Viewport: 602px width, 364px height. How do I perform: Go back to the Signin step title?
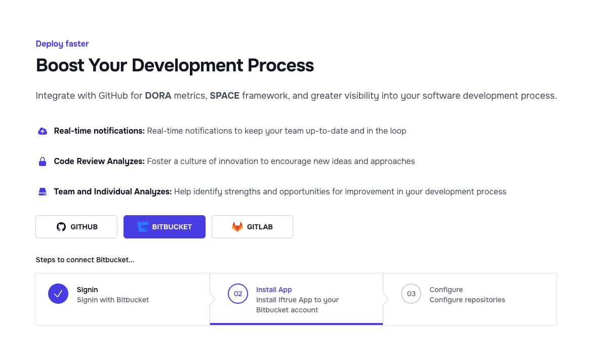[x=88, y=290]
